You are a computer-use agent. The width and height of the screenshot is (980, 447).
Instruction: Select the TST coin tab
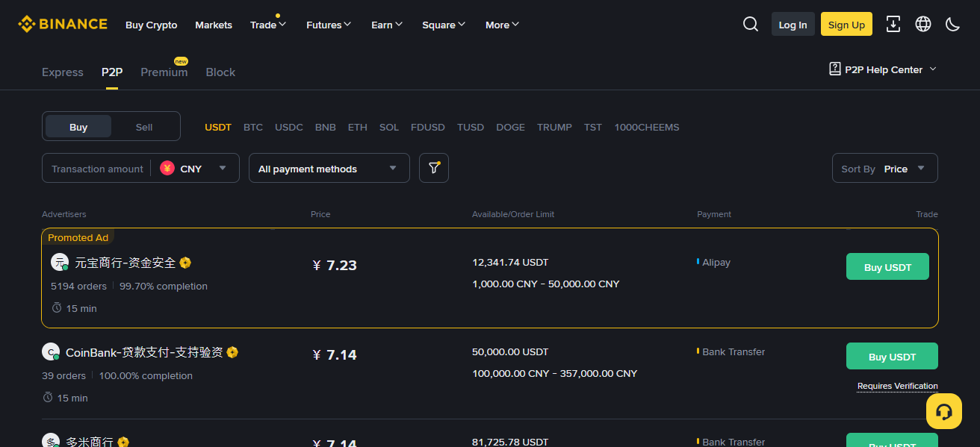(x=593, y=127)
